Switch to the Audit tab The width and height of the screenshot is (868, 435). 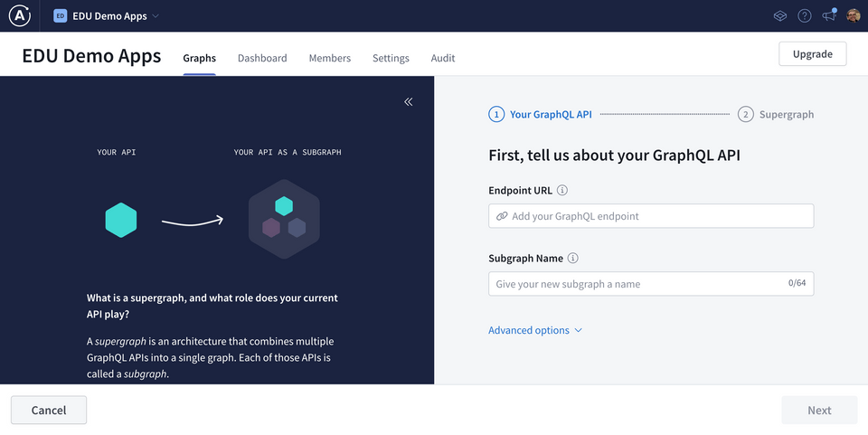point(443,58)
